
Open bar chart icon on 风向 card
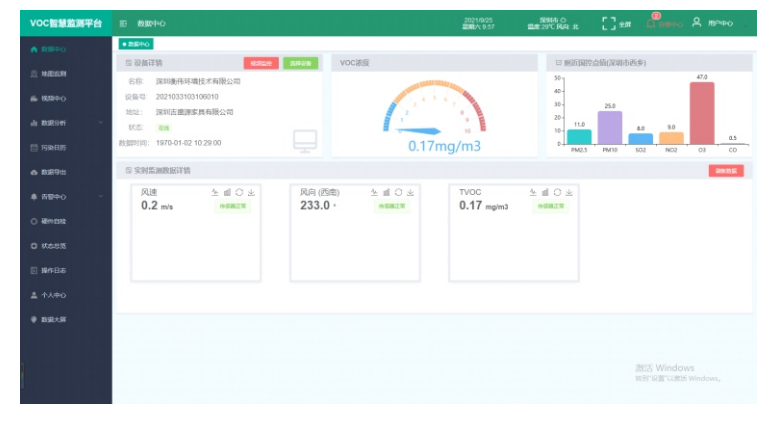click(x=386, y=192)
